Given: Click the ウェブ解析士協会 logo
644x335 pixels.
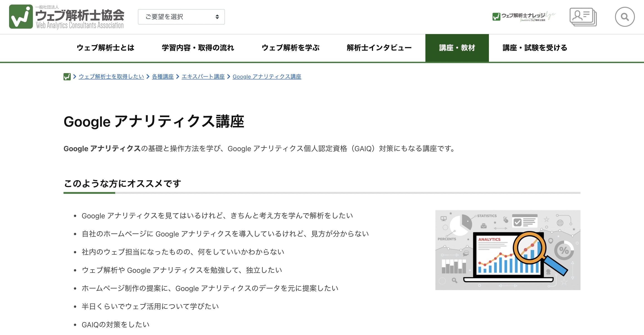Looking at the screenshot, I should tap(66, 17).
